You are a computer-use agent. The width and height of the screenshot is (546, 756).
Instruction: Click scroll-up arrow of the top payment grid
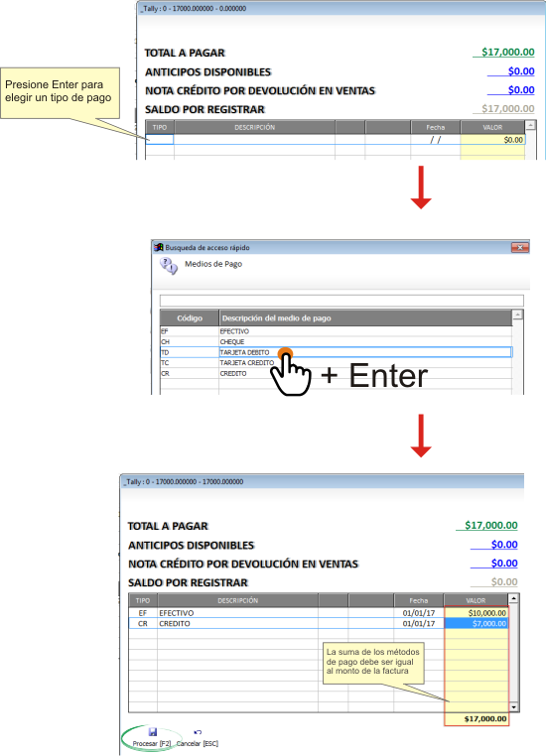click(530, 125)
